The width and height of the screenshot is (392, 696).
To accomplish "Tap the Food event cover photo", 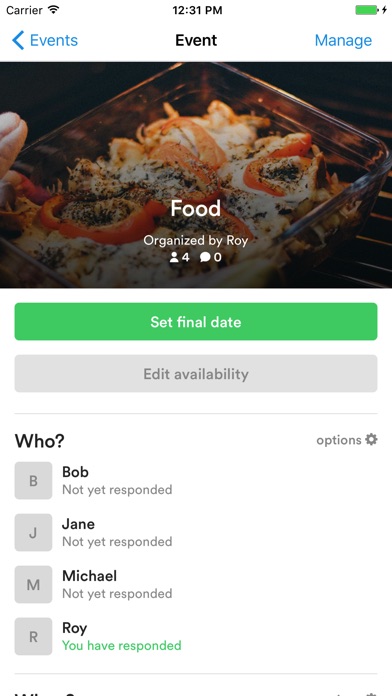I will 196,175.
